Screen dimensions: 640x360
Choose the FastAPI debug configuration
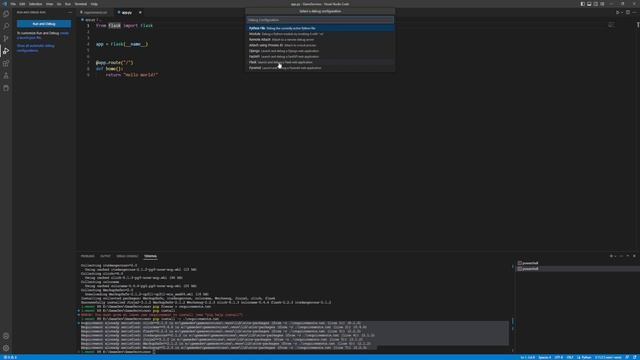click(320, 57)
